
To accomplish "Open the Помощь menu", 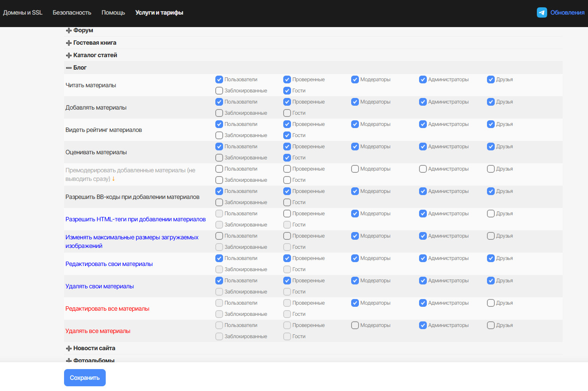I will (113, 12).
